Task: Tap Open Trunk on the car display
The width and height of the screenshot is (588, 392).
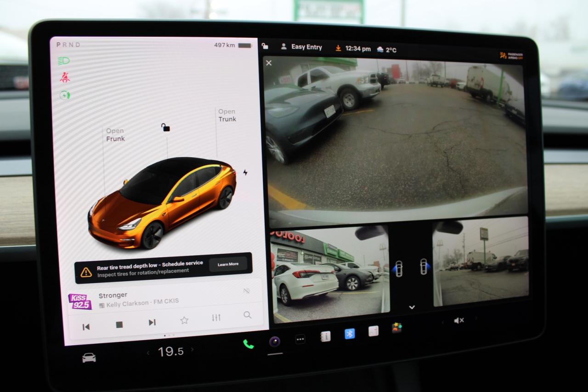Action: click(226, 115)
